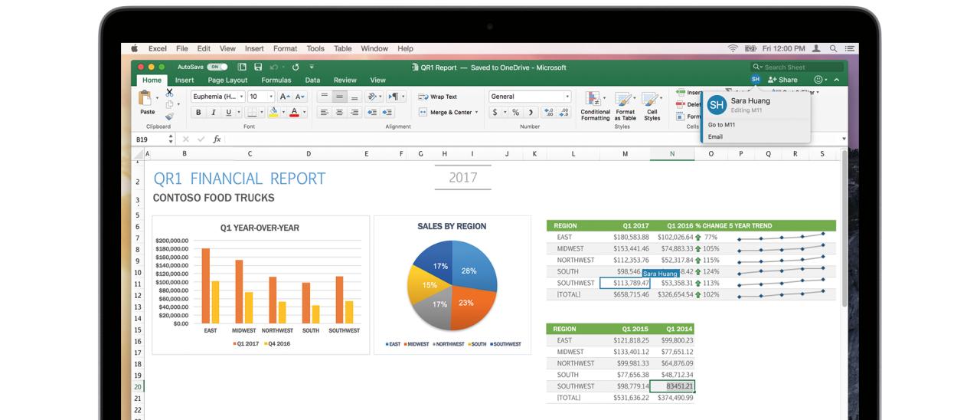
Task: Align text to the bottom
Action: click(x=354, y=97)
